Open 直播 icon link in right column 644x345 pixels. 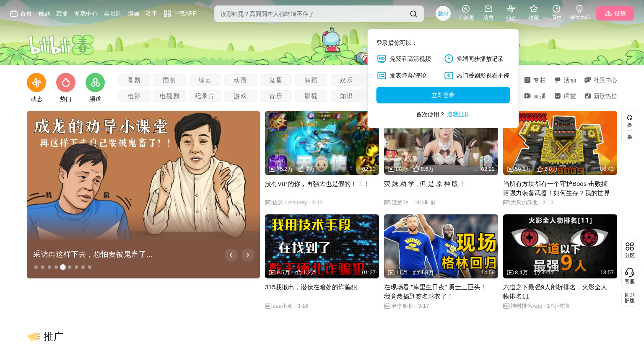coord(535,96)
